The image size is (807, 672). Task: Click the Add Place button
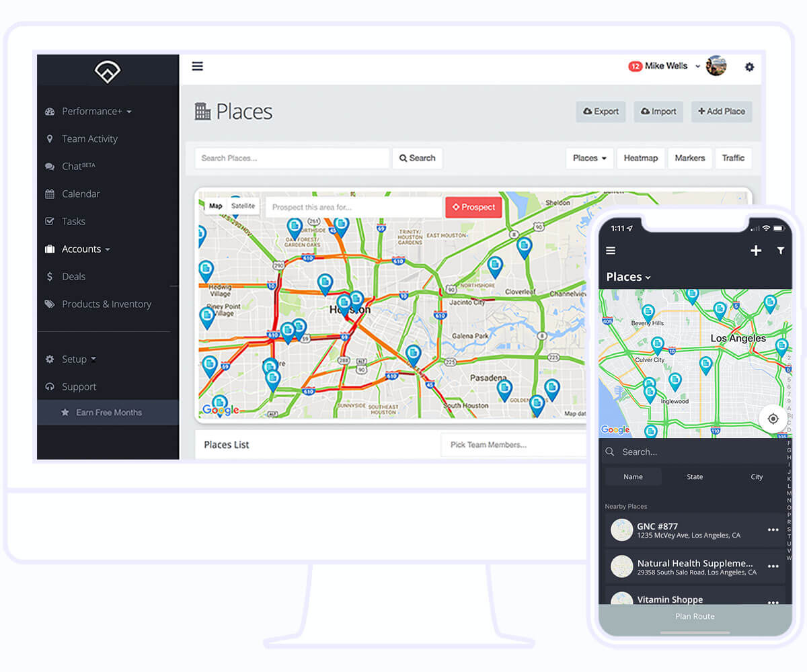click(722, 112)
